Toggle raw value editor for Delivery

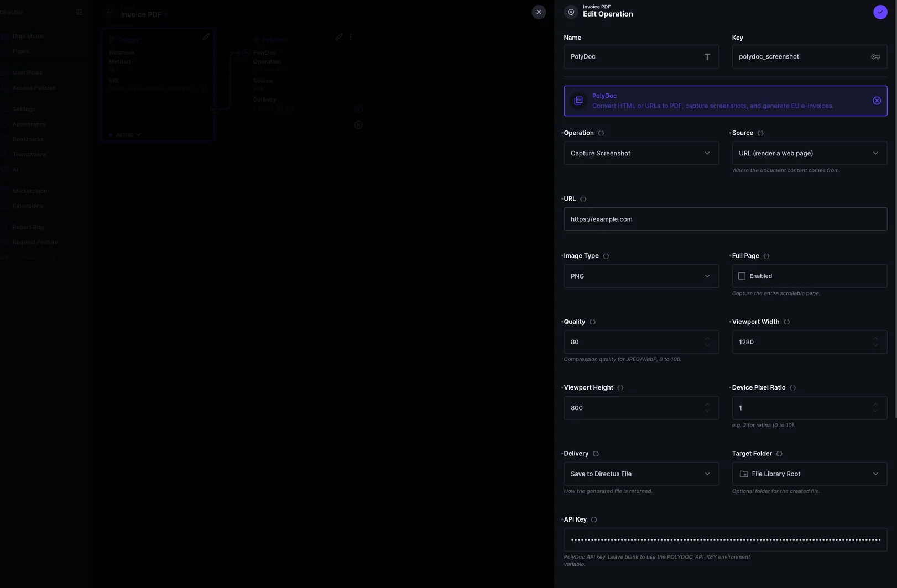click(596, 454)
